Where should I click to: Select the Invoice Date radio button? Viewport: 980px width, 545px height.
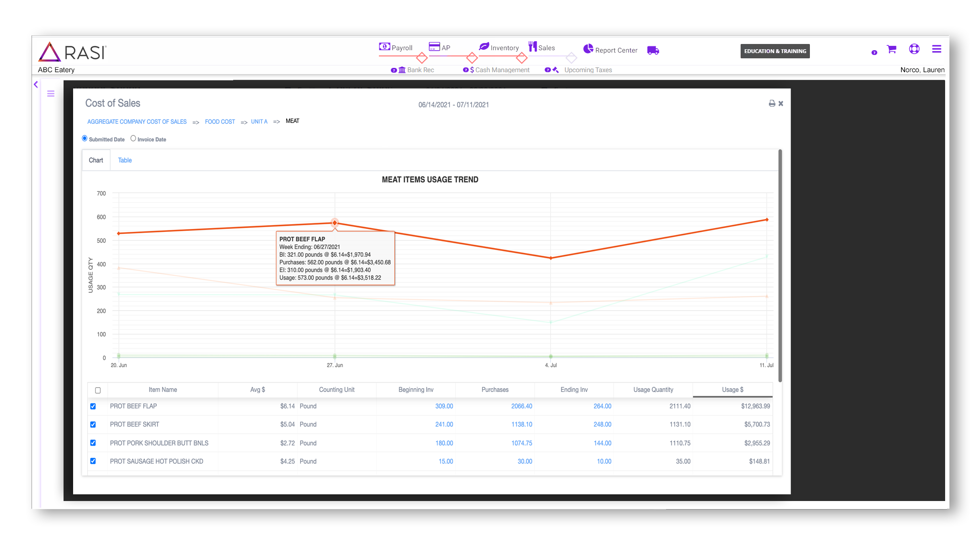click(x=133, y=138)
